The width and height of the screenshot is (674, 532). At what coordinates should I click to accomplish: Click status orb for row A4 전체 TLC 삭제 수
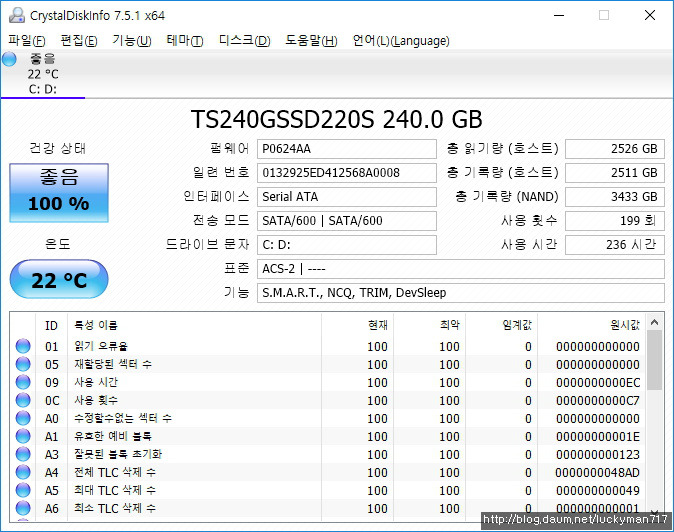23,472
